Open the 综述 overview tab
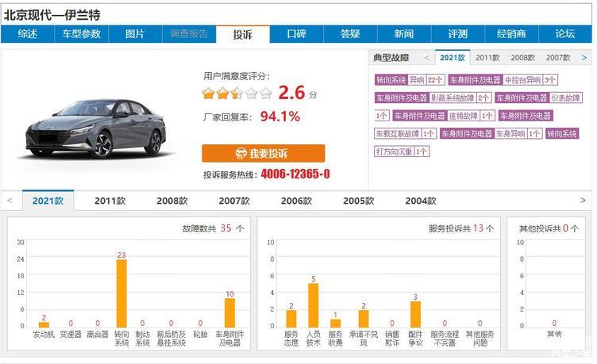This screenshot has height=364, width=597. click(28, 34)
